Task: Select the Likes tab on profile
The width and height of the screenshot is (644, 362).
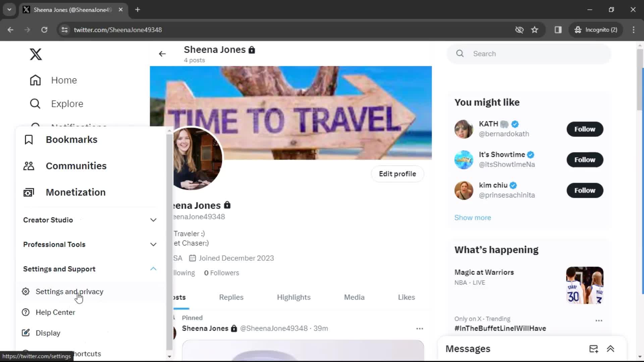Action: [x=406, y=297]
